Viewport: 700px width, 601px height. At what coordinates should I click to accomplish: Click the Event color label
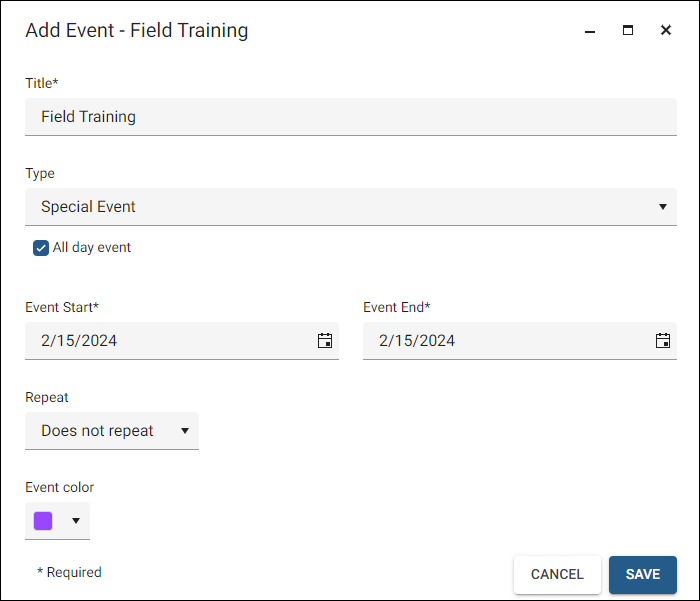(x=59, y=487)
